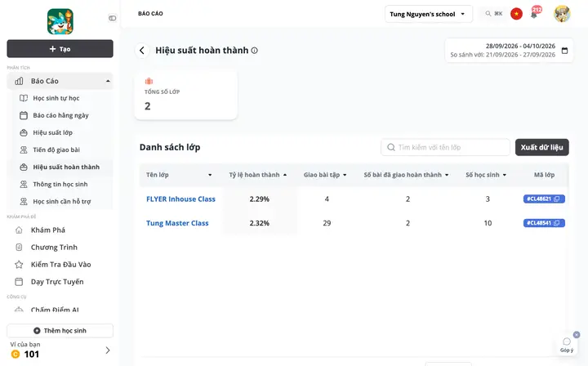Image resolution: width=588 pixels, height=366 pixels.
Task: Click the search magnifier in top bar
Action: [488, 14]
